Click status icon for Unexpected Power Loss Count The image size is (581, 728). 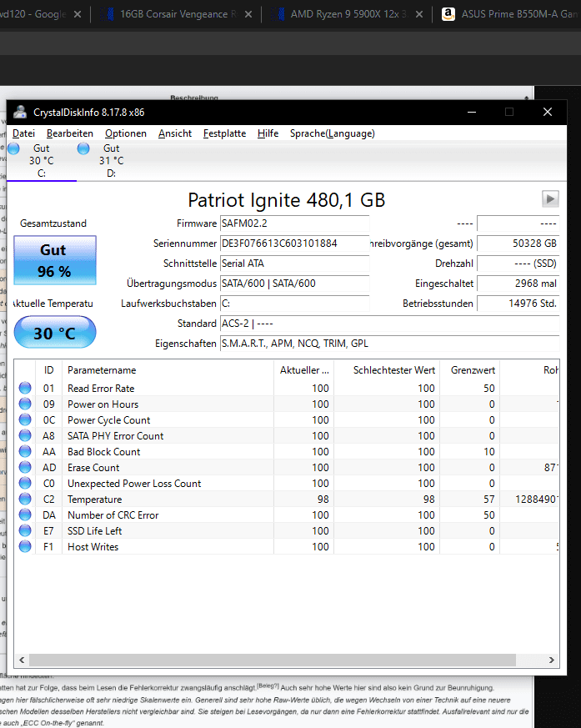pos(25,484)
